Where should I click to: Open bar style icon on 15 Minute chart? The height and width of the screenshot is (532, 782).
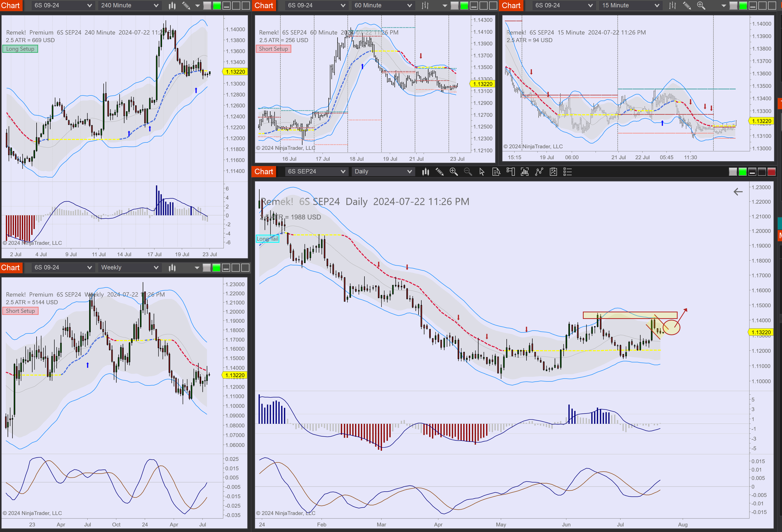point(672,5)
